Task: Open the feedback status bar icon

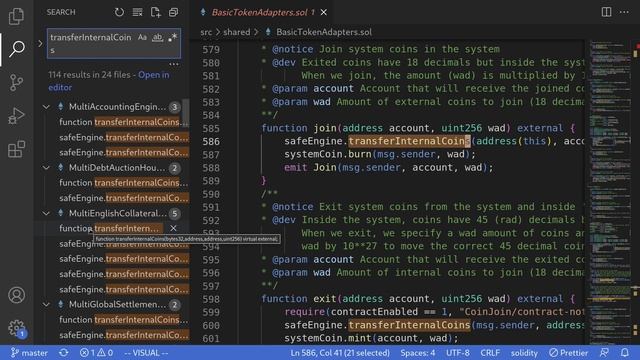Action: pyautogui.click(x=604, y=353)
